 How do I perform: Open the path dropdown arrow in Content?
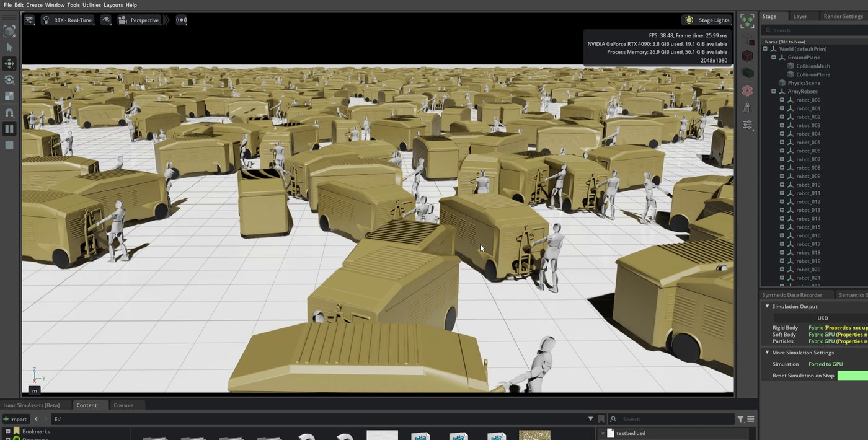[x=590, y=420]
